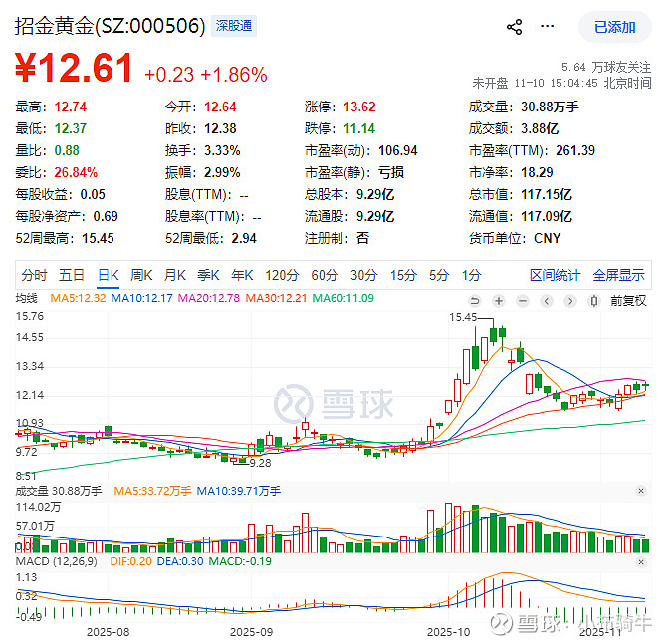672x644 pixels.
Task: Click the volume MA5:33.72万手 label
Action: coord(152,491)
